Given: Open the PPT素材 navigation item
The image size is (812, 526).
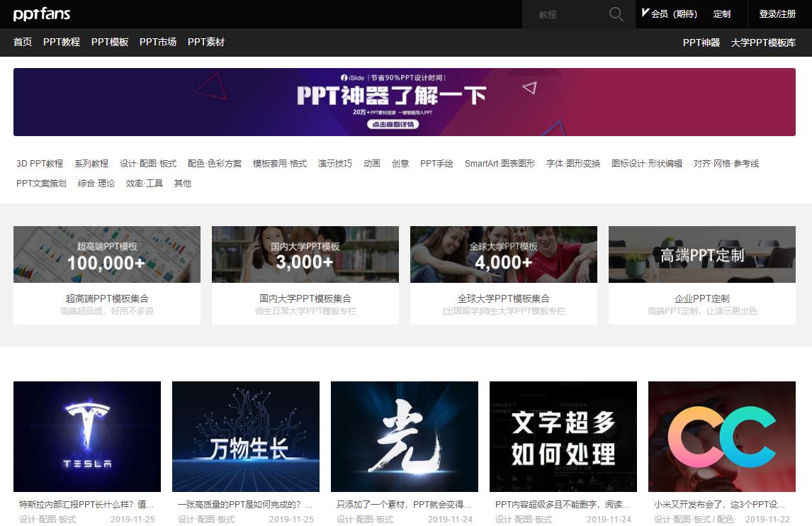Looking at the screenshot, I should pyautogui.click(x=205, y=42).
